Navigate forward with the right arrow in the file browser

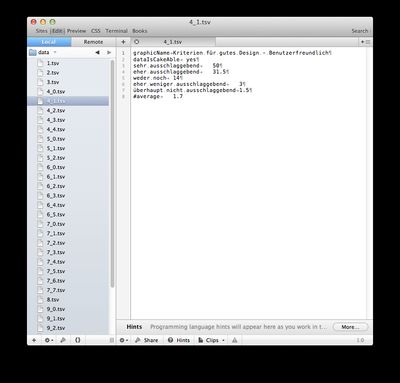(109, 52)
